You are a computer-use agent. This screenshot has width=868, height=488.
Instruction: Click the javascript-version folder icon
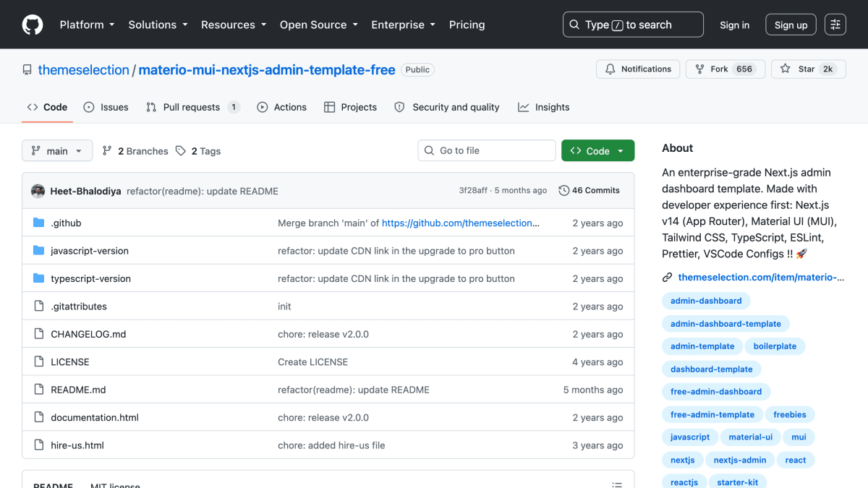point(39,251)
